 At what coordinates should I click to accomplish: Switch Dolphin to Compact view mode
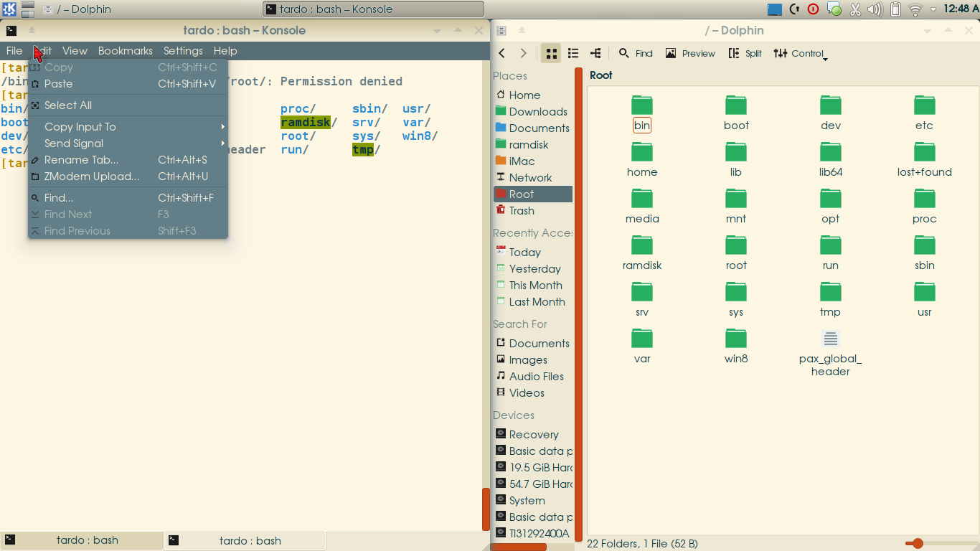573,53
